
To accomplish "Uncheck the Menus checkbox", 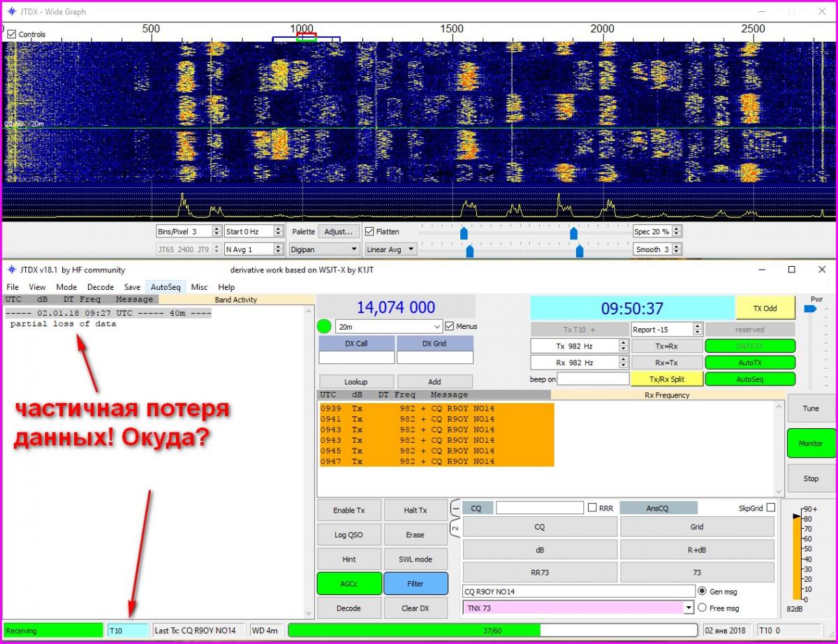I will (450, 326).
